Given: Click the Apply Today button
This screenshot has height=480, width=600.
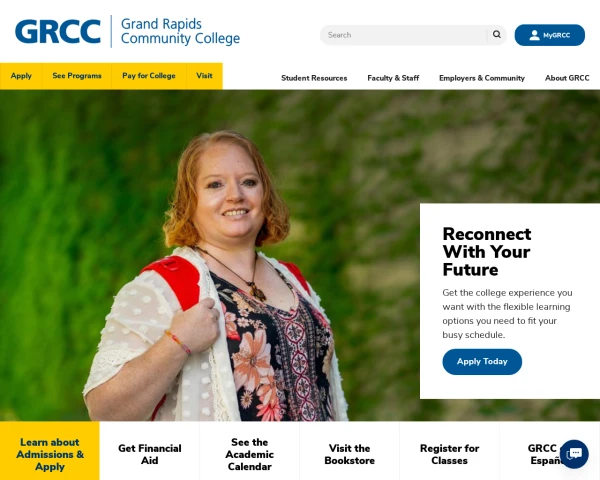Looking at the screenshot, I should tap(482, 361).
